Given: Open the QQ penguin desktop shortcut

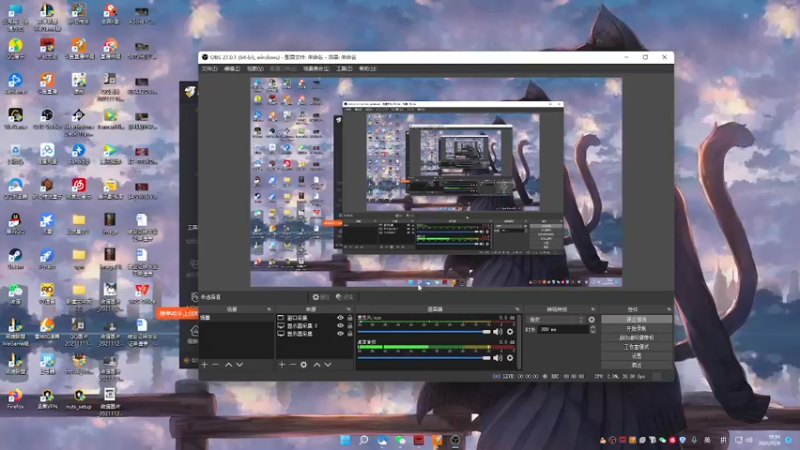Looking at the screenshot, I should (15, 224).
